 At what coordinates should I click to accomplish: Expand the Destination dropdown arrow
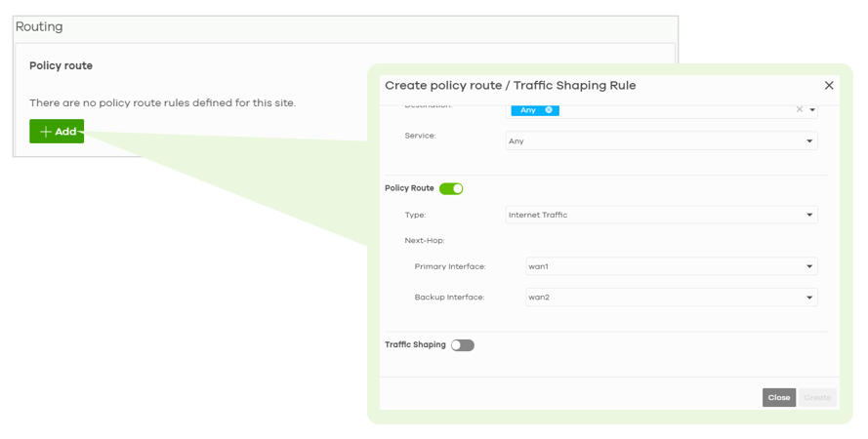click(812, 110)
